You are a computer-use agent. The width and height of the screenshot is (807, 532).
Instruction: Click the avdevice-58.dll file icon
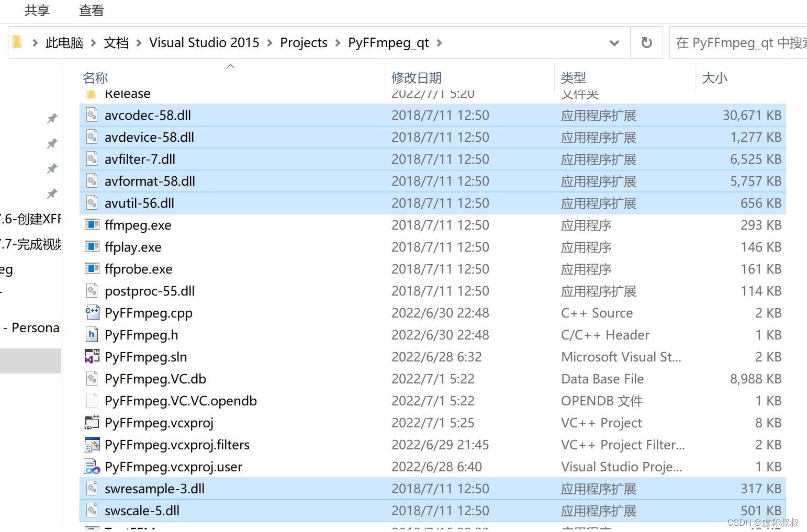(x=92, y=137)
